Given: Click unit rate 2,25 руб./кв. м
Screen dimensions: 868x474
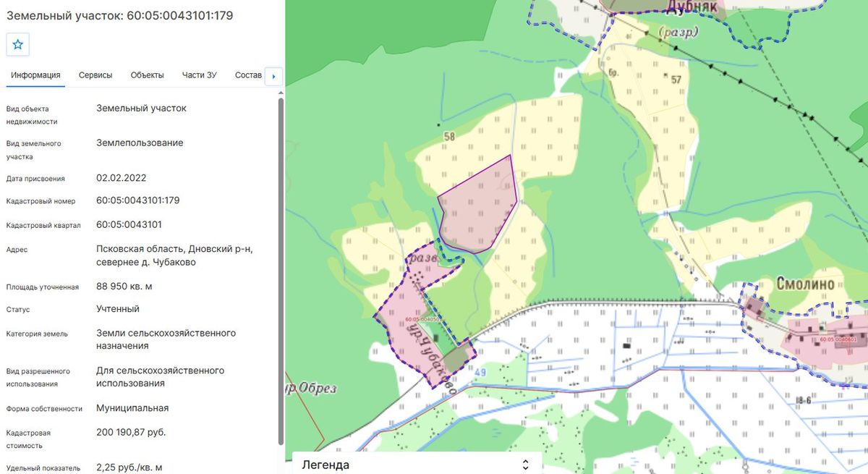Looking at the screenshot, I should [129, 467].
